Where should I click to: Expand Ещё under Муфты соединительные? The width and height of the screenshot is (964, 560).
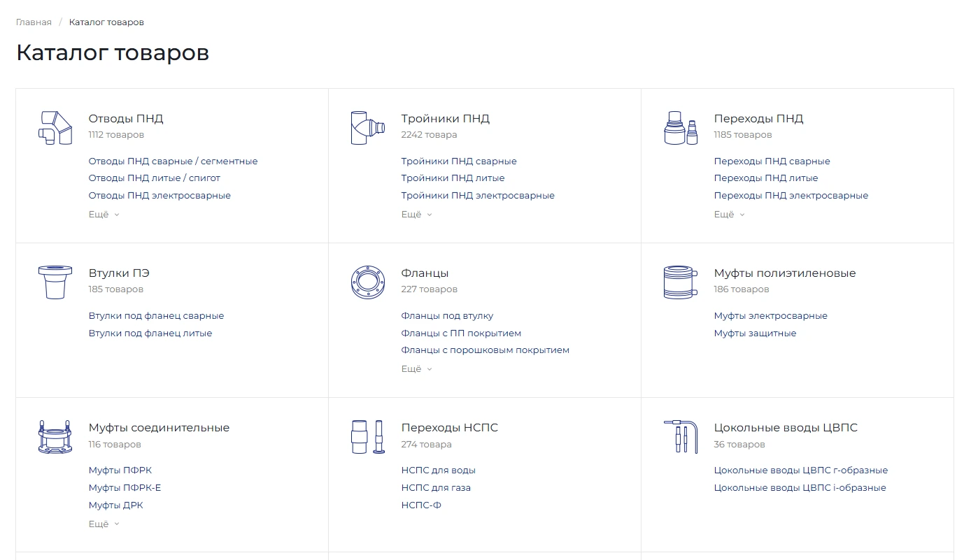pyautogui.click(x=104, y=524)
